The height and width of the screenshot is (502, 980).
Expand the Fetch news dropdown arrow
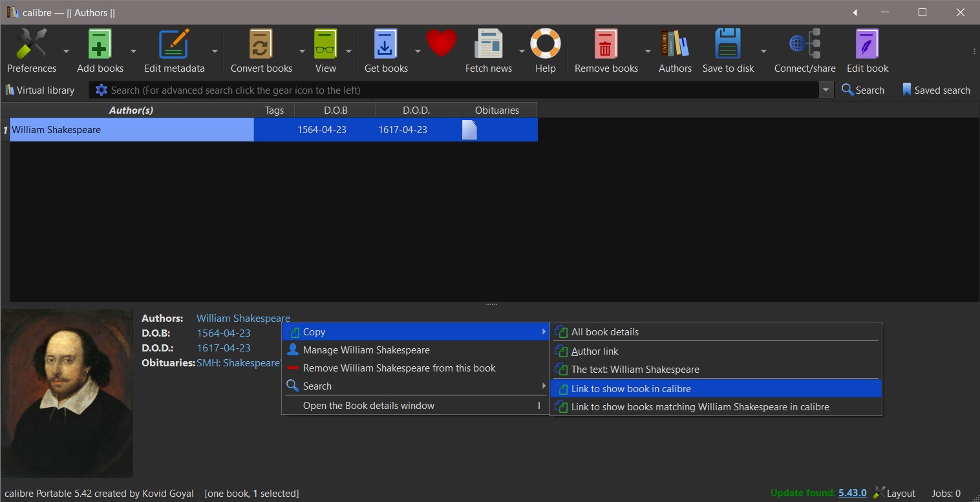coord(522,51)
